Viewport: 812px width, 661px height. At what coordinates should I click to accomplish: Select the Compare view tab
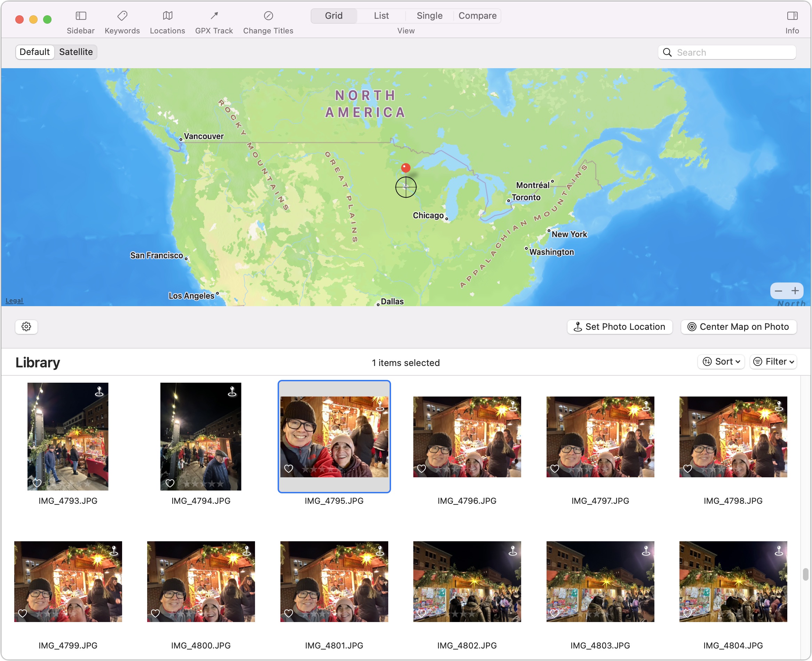coord(477,16)
